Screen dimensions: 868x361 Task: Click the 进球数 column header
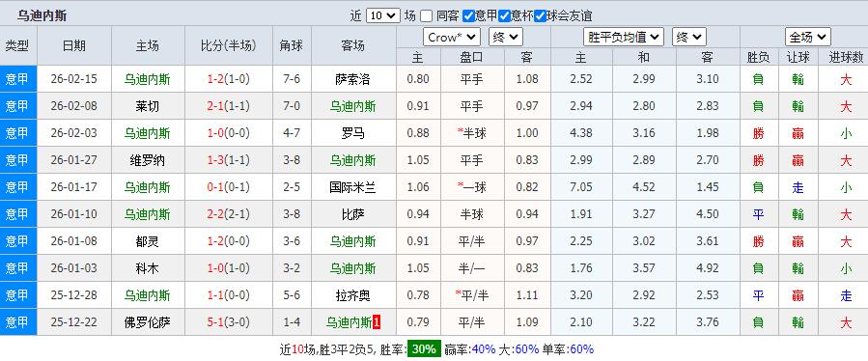pyautogui.click(x=846, y=57)
